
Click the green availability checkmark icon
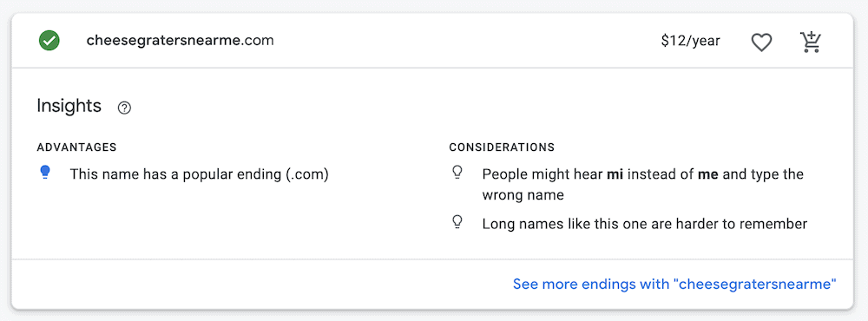point(49,41)
